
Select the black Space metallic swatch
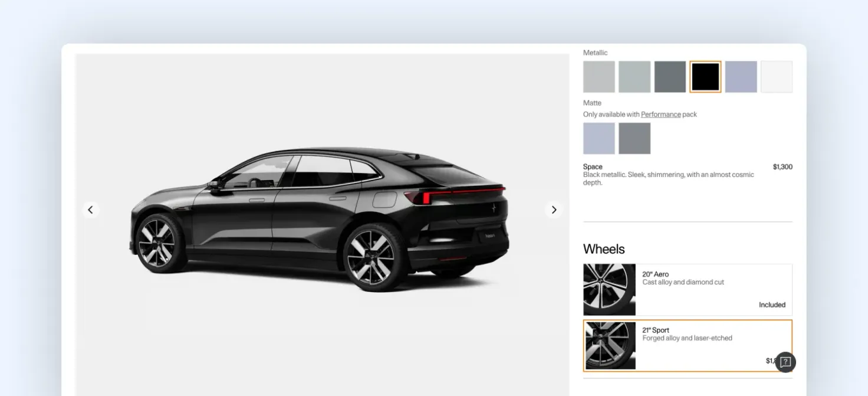tap(705, 77)
